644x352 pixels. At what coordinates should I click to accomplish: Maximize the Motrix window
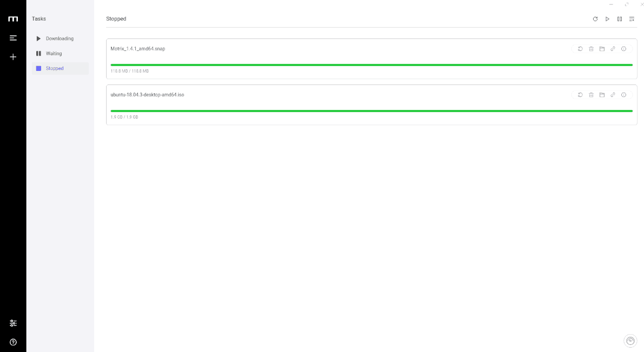point(627,4)
